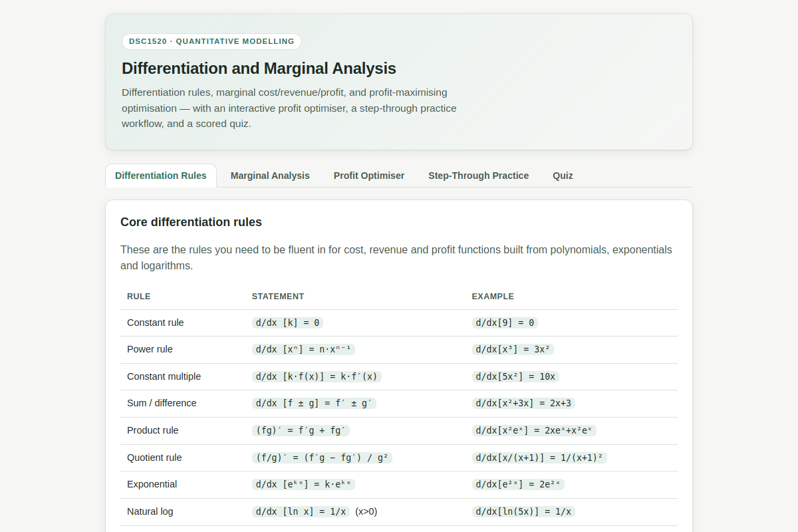The height and width of the screenshot is (532, 798).
Task: Click the Core differentiation rules heading
Action: click(x=191, y=222)
